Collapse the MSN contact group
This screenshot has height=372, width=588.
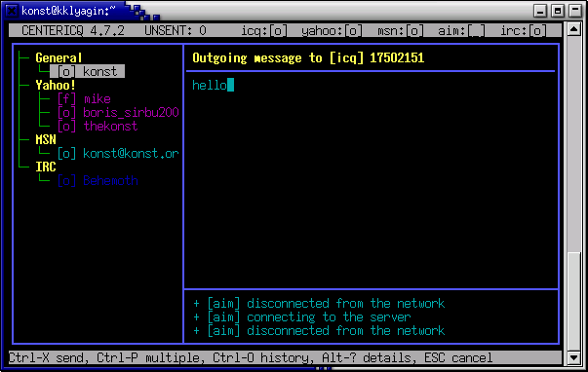click(x=46, y=139)
